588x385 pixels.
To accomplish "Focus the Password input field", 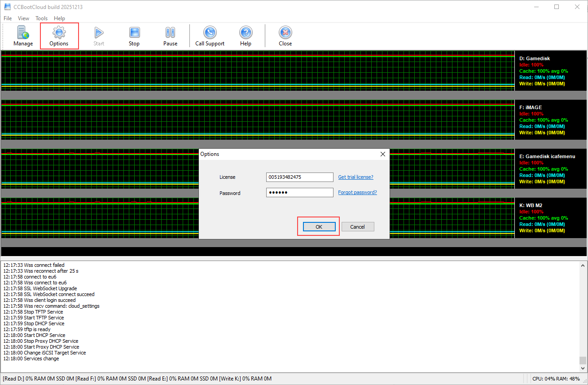I will click(x=299, y=193).
